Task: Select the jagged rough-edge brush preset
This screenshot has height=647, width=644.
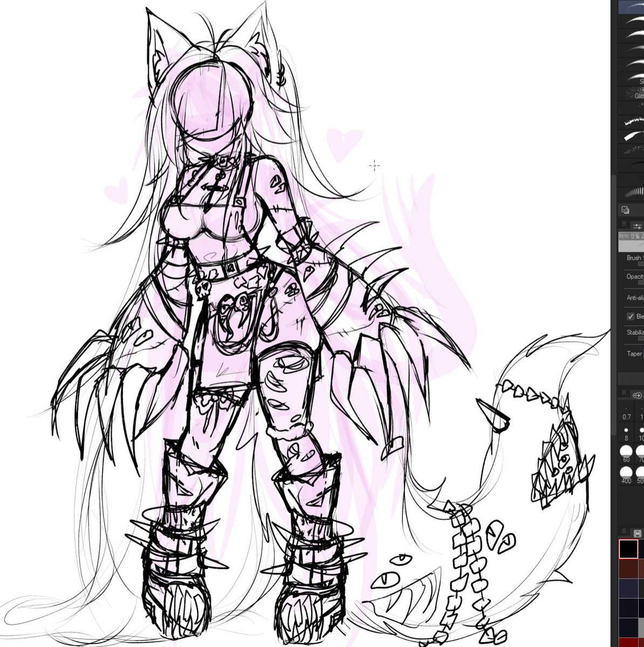Action: [631, 122]
